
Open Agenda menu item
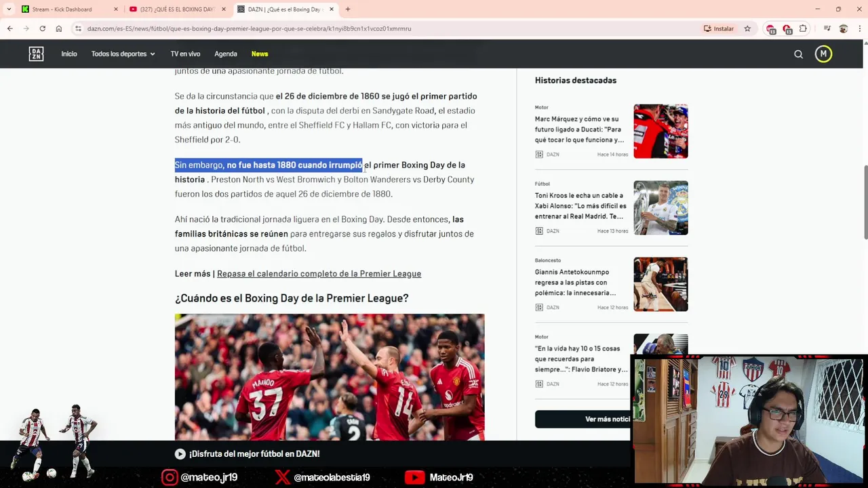226,54
